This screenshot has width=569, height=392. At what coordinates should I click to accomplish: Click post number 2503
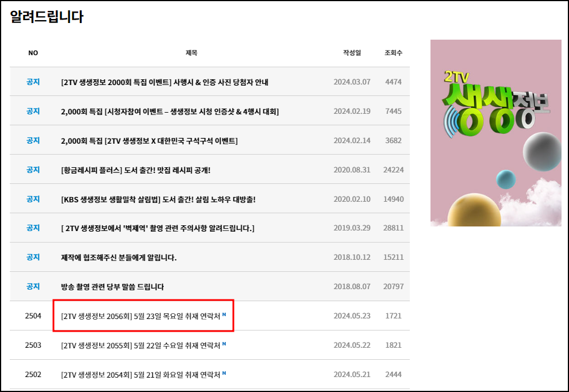[33, 345]
